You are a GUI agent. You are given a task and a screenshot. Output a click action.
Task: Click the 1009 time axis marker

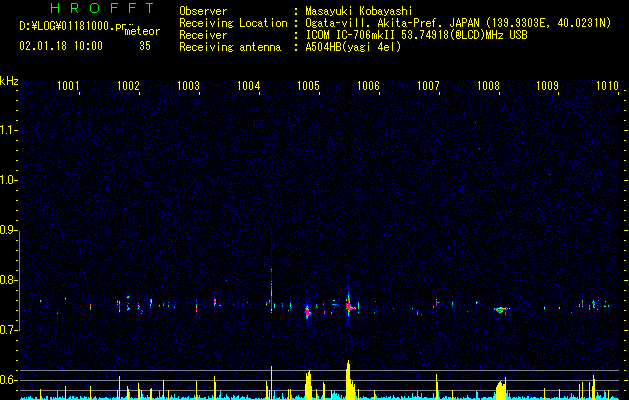pyautogui.click(x=548, y=85)
